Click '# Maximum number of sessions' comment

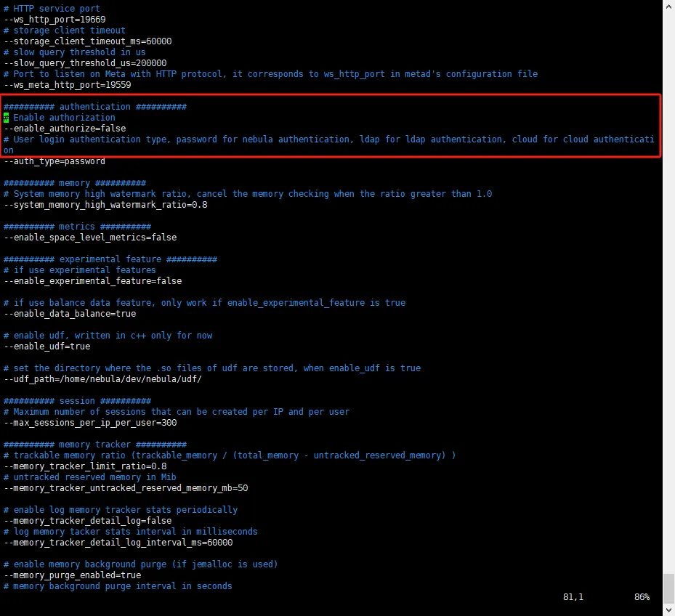coord(177,412)
